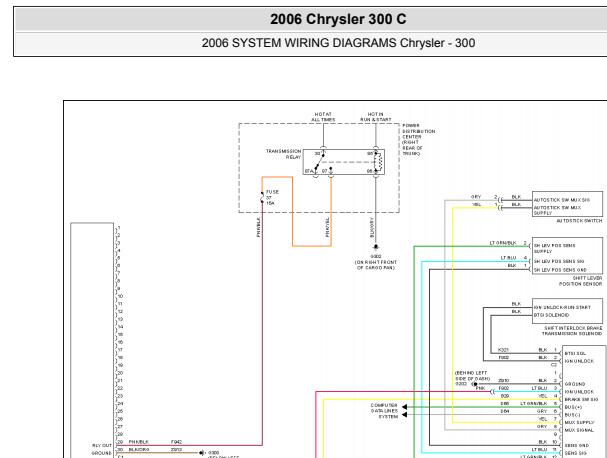Click 'SH LEV POS SENS GND' pin text

[560, 270]
